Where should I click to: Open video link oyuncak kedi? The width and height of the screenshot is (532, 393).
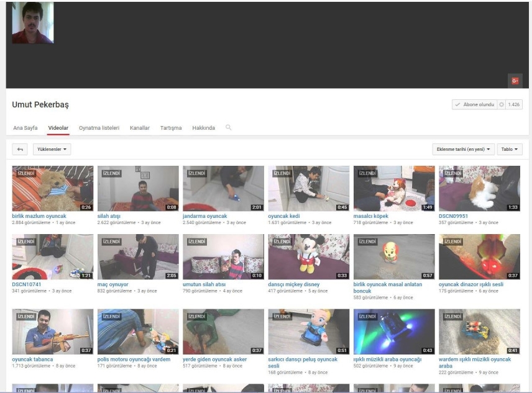click(x=284, y=216)
